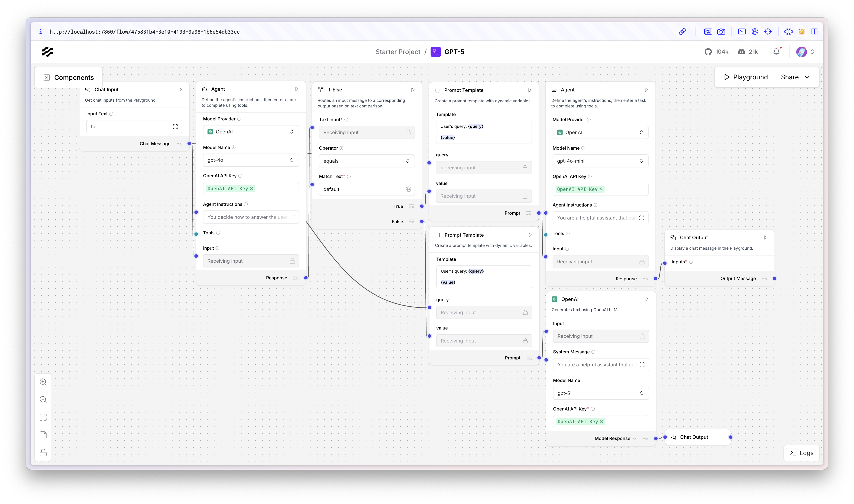Click globe icon in Match Text field
This screenshot has height=504, width=854.
408,189
